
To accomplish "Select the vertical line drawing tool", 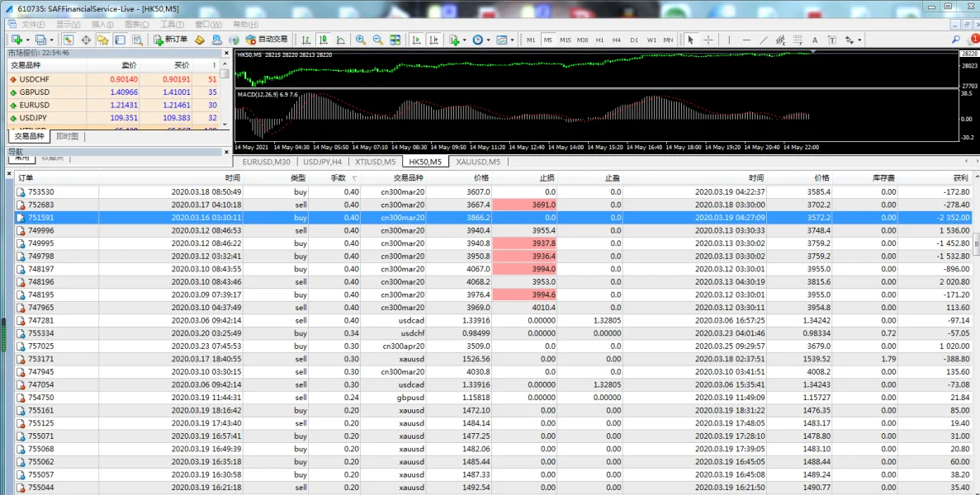I will [x=729, y=40].
